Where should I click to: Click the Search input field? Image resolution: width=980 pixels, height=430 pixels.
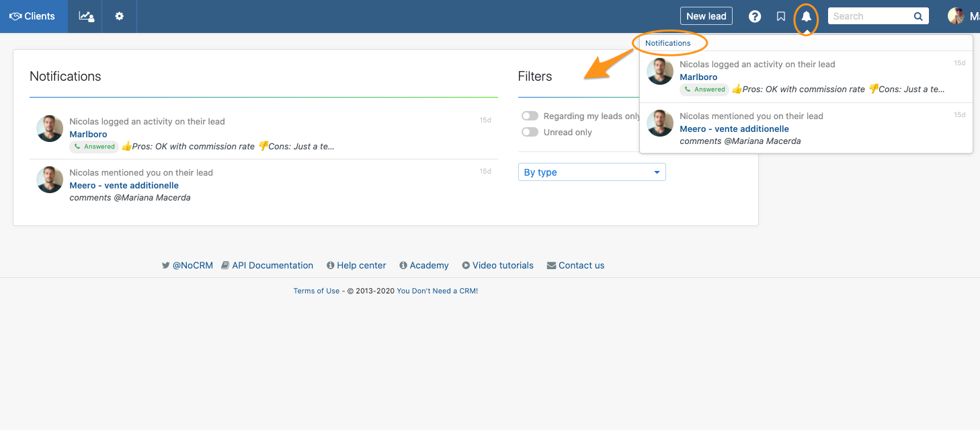[870, 17]
